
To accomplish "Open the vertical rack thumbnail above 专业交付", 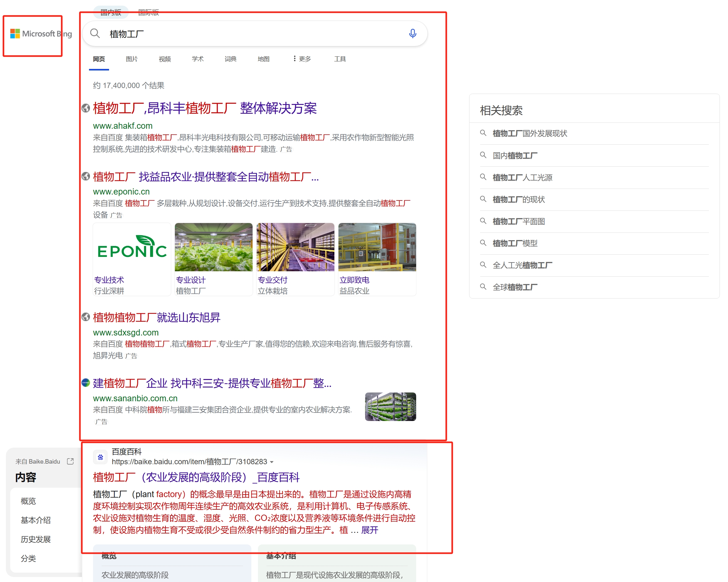I will coord(295,247).
